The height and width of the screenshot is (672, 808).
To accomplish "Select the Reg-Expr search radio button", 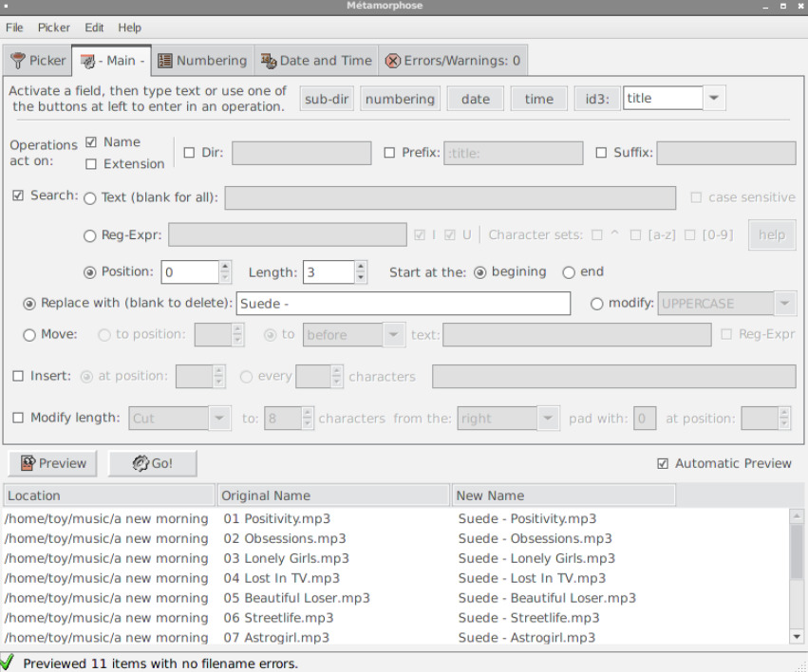I will [x=90, y=235].
